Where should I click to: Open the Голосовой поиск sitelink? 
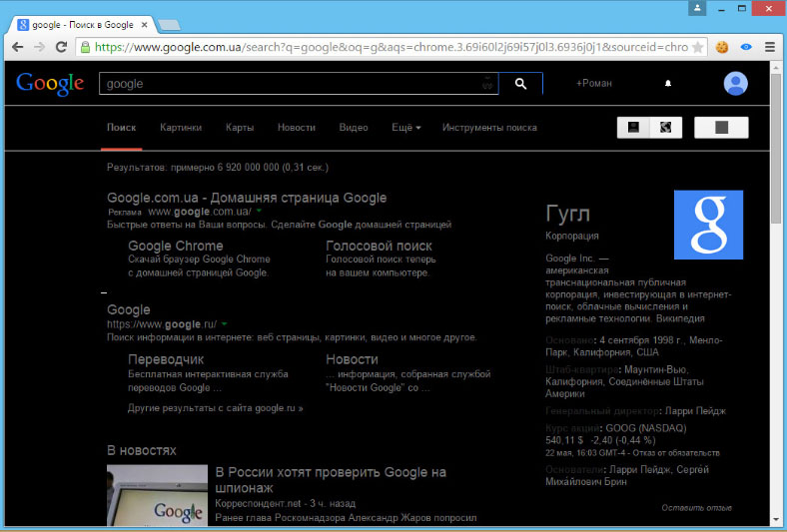pos(379,246)
